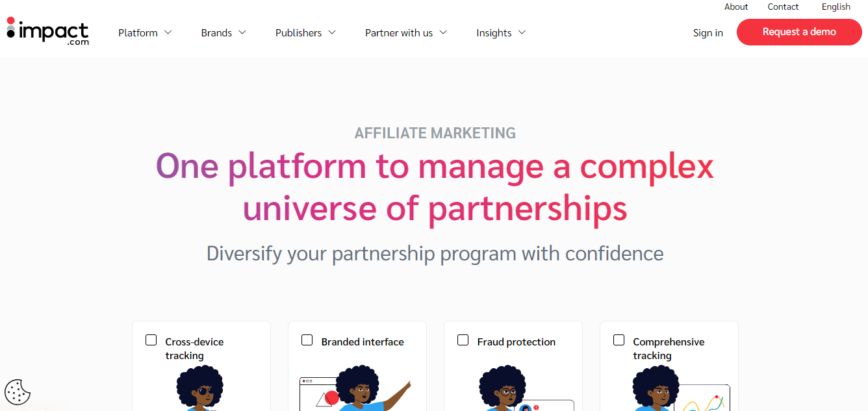Open the cookie settings icon
Screen dimensions: 868x411
click(18, 392)
